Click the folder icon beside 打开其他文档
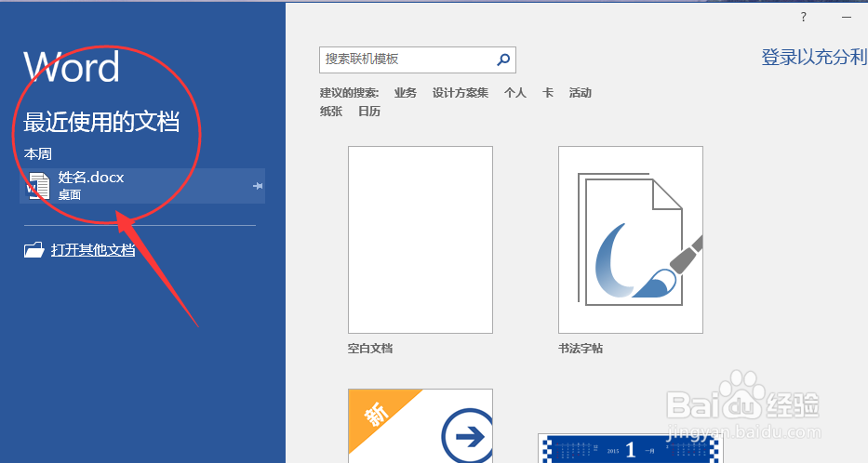This screenshot has height=463, width=868. tap(33, 250)
